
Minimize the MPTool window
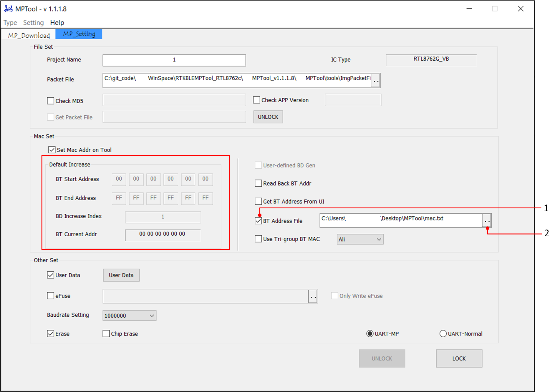[x=469, y=9]
